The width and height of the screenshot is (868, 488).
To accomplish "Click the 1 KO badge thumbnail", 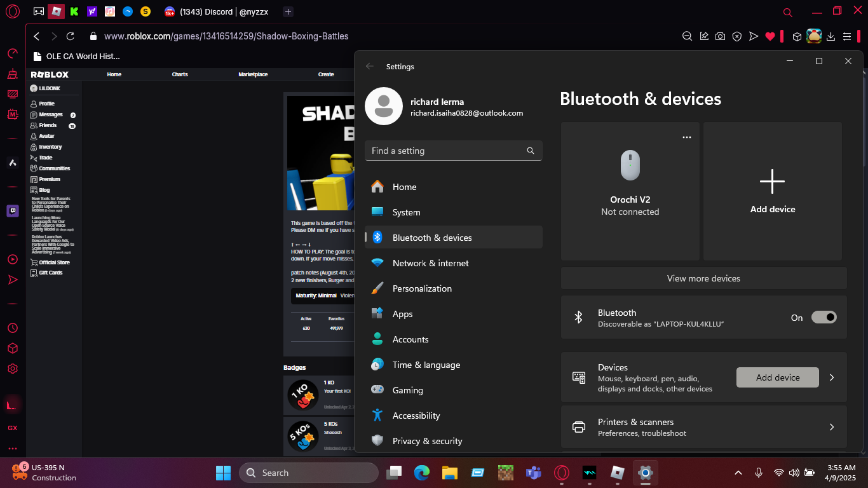I will 303,395.
